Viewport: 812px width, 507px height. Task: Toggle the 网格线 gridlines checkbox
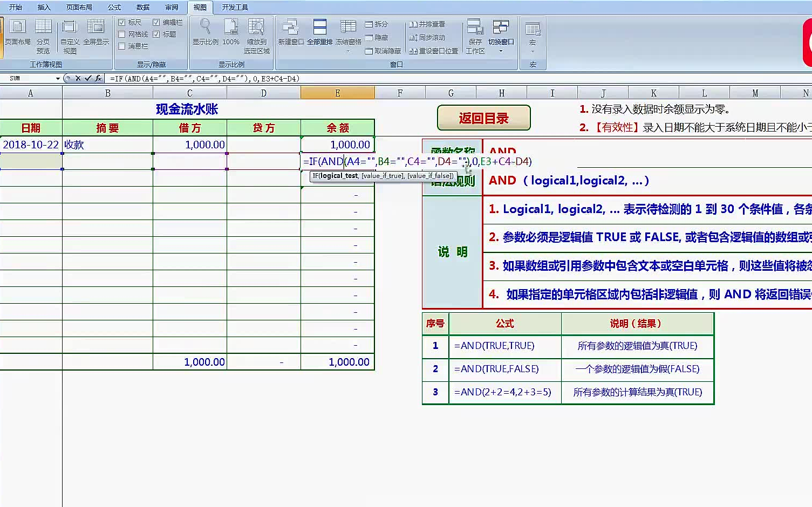point(123,33)
